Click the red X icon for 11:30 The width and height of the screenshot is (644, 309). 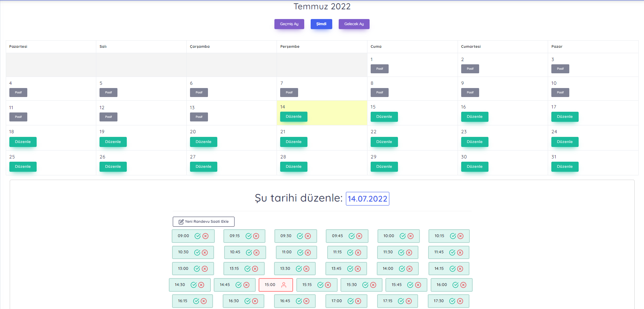(x=409, y=253)
